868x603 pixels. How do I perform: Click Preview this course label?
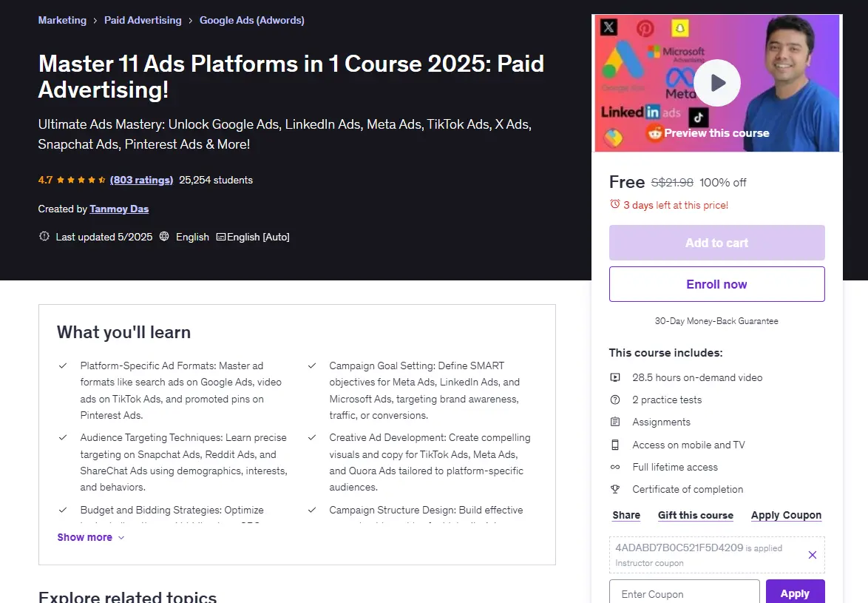coord(716,133)
